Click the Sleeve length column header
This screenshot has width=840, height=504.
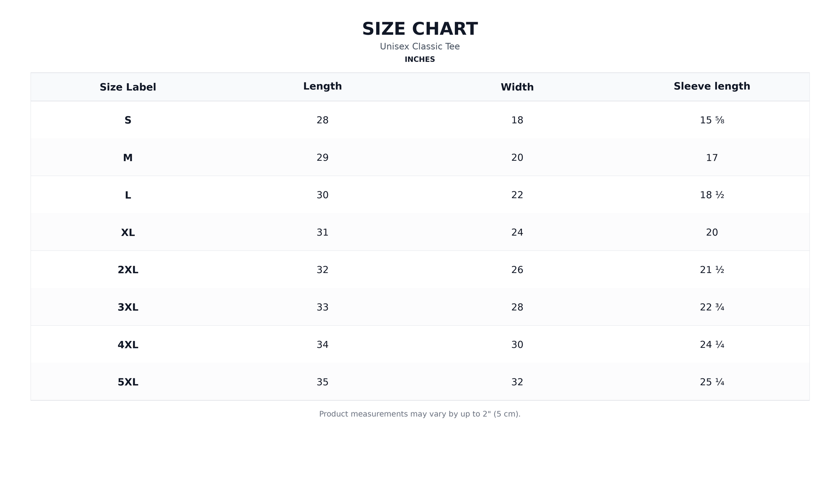coord(712,86)
